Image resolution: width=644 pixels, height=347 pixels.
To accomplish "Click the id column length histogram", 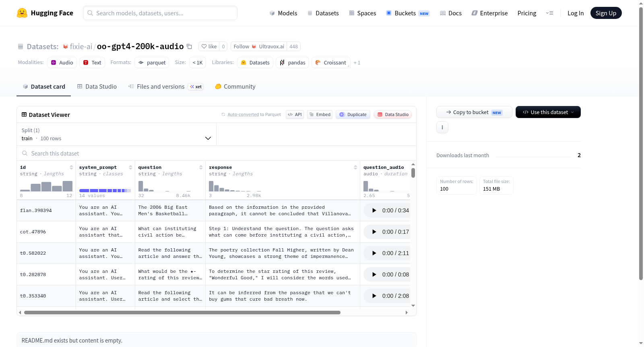I will [46, 186].
